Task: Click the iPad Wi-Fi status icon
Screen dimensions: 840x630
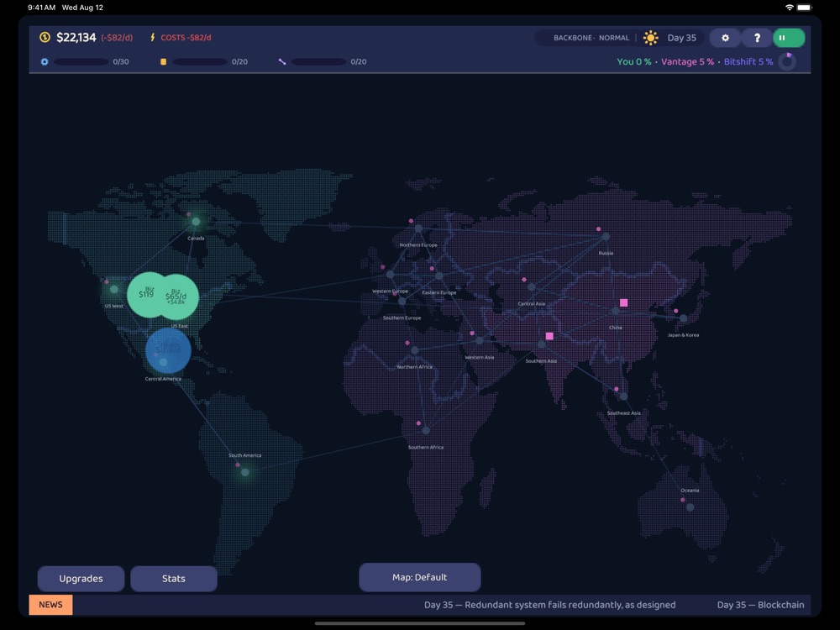Action: pyautogui.click(x=789, y=8)
